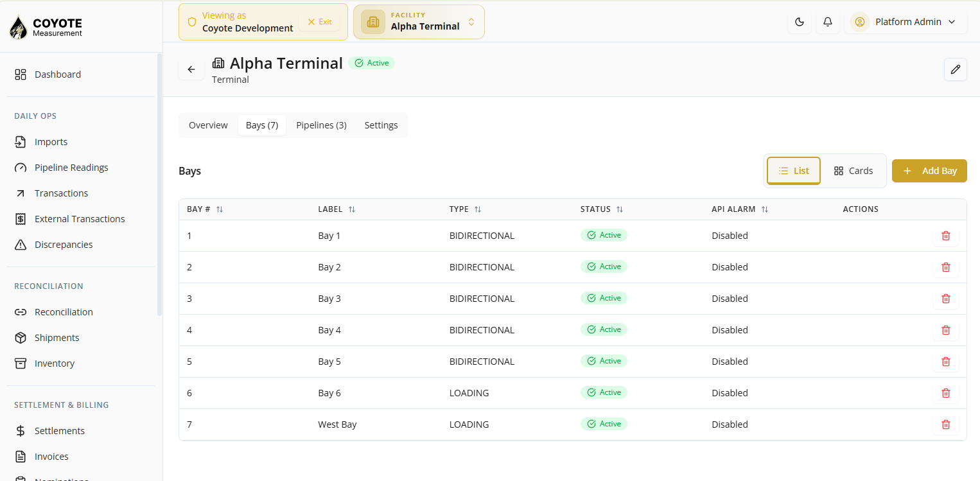
Task: Open External Transactions in the sidebar
Action: pyautogui.click(x=80, y=219)
